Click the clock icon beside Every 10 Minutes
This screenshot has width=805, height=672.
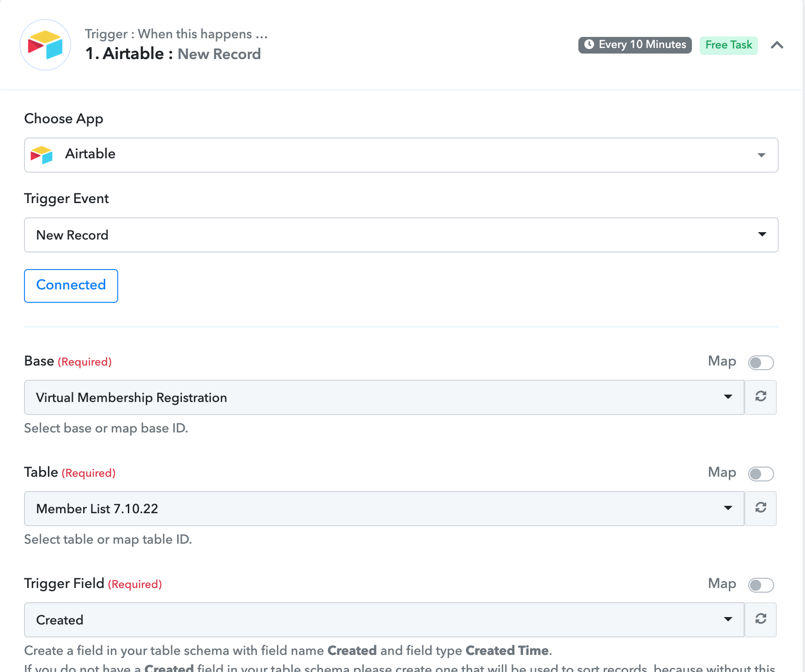point(589,44)
